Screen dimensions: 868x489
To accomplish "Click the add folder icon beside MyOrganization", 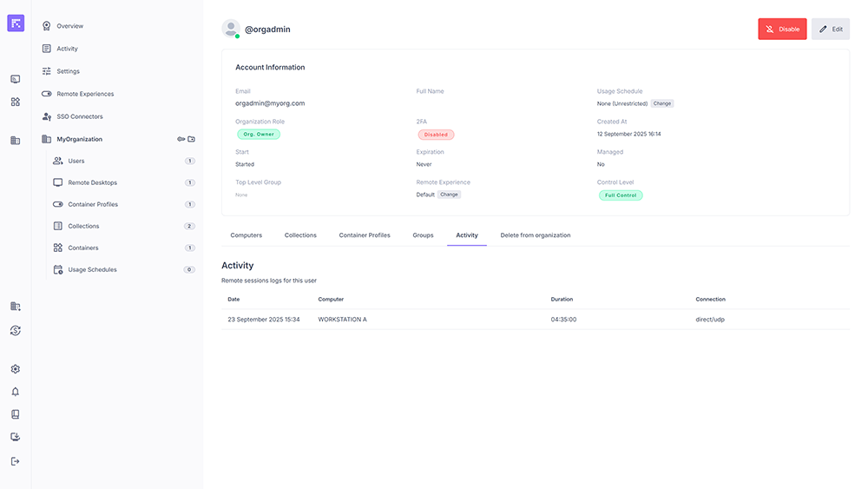I will pyautogui.click(x=192, y=139).
